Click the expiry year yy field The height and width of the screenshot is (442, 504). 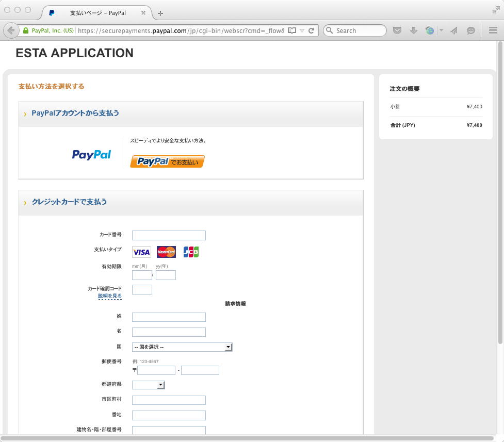coord(166,275)
